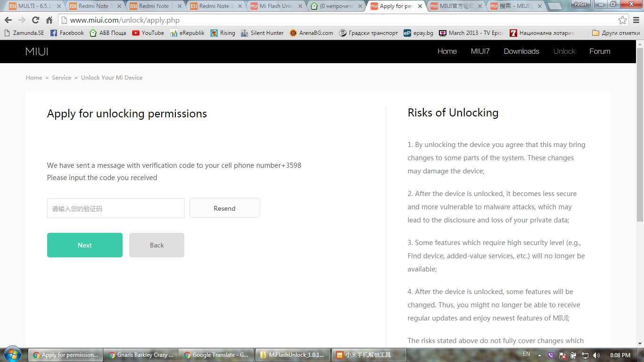
Task: Click the EN language indicator
Action: tap(526, 354)
